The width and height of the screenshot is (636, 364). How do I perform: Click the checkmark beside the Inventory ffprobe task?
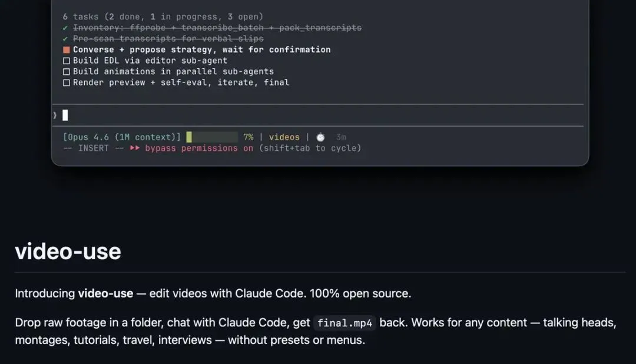coord(66,28)
